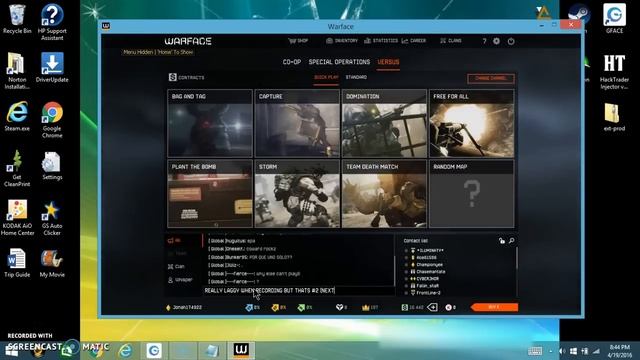This screenshot has width=640, height=360.
Task: Choose the Domination game mode
Action: tap(384, 124)
